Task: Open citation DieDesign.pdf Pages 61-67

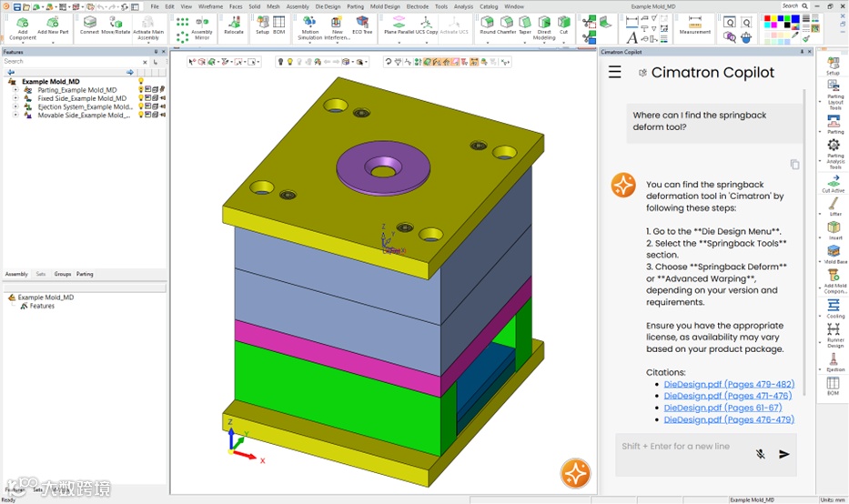Action: click(x=723, y=408)
